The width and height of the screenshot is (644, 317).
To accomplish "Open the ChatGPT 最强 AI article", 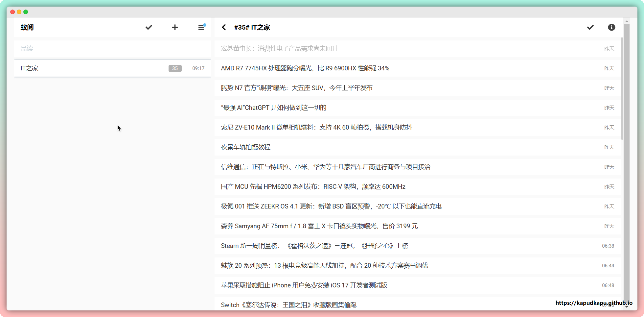I will (273, 108).
